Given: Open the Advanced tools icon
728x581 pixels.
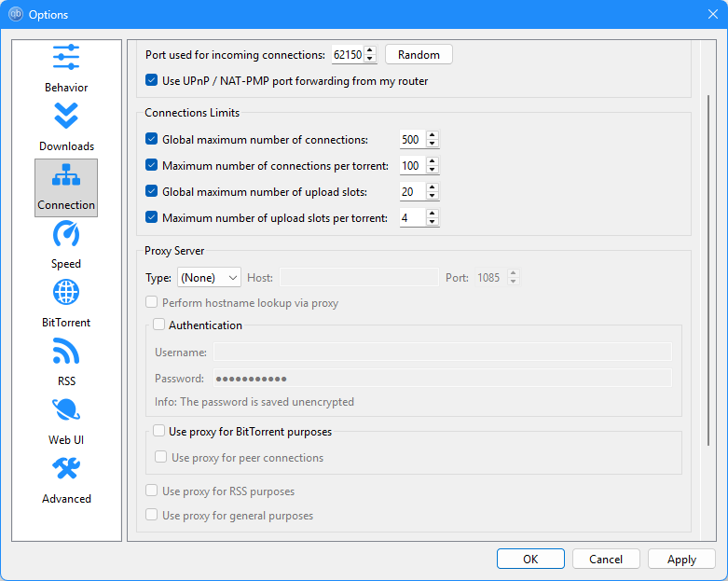Looking at the screenshot, I should click(66, 468).
